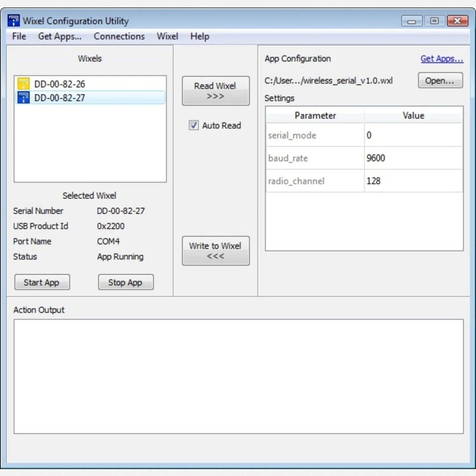Click the yellow icon beside DD-00-82-26

[23, 84]
